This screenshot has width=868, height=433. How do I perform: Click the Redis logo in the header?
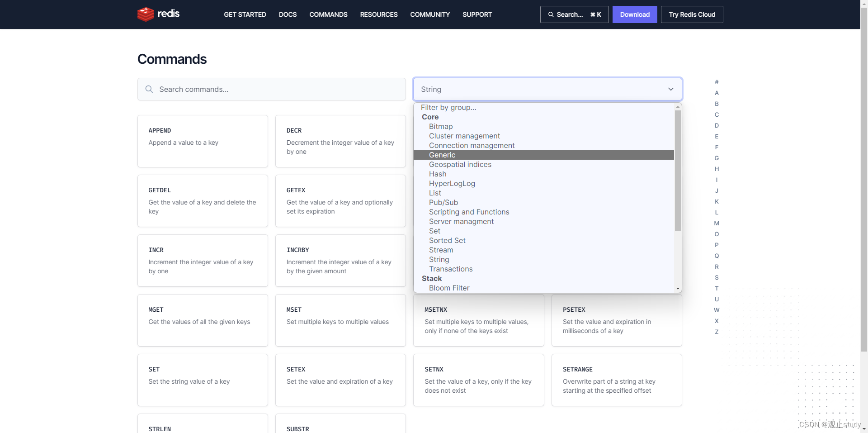pos(158,14)
